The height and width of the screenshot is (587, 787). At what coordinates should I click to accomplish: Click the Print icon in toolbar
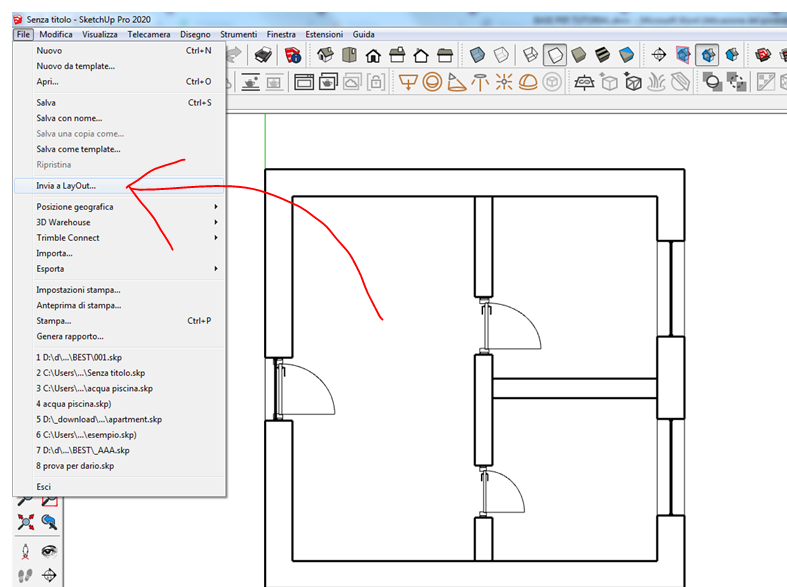point(262,55)
